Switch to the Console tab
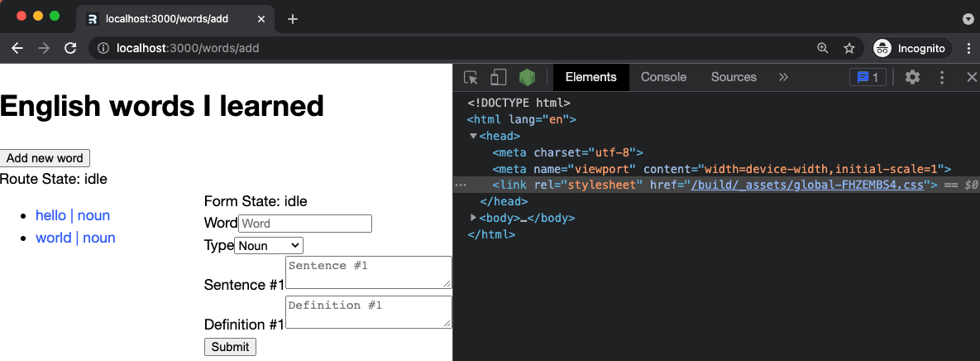The height and width of the screenshot is (361, 980). [663, 77]
